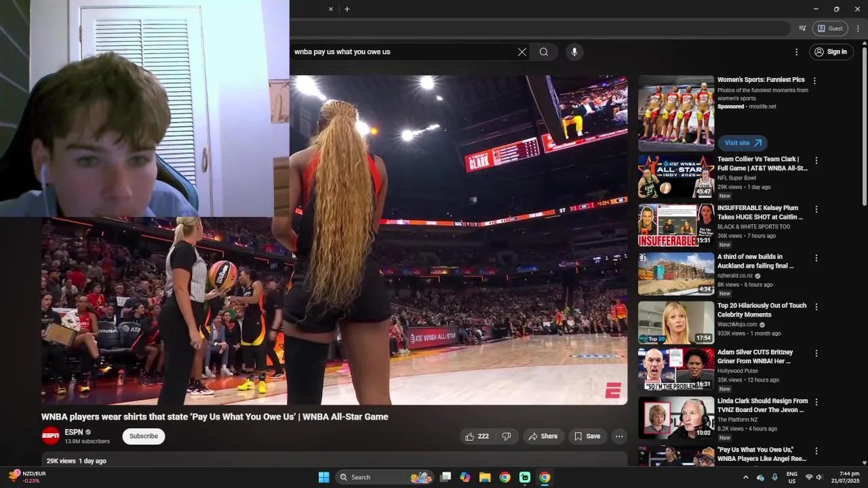Screen dimensions: 868x488
Task: Open Task View on taskbar
Action: click(446, 477)
